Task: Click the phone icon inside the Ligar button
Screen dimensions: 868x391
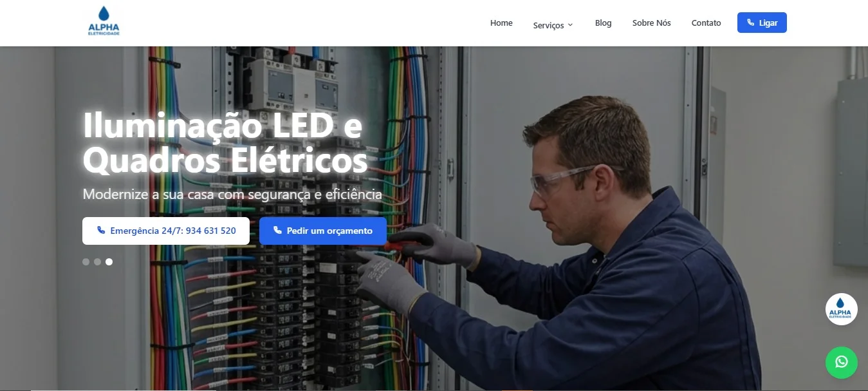Action: [x=750, y=23]
